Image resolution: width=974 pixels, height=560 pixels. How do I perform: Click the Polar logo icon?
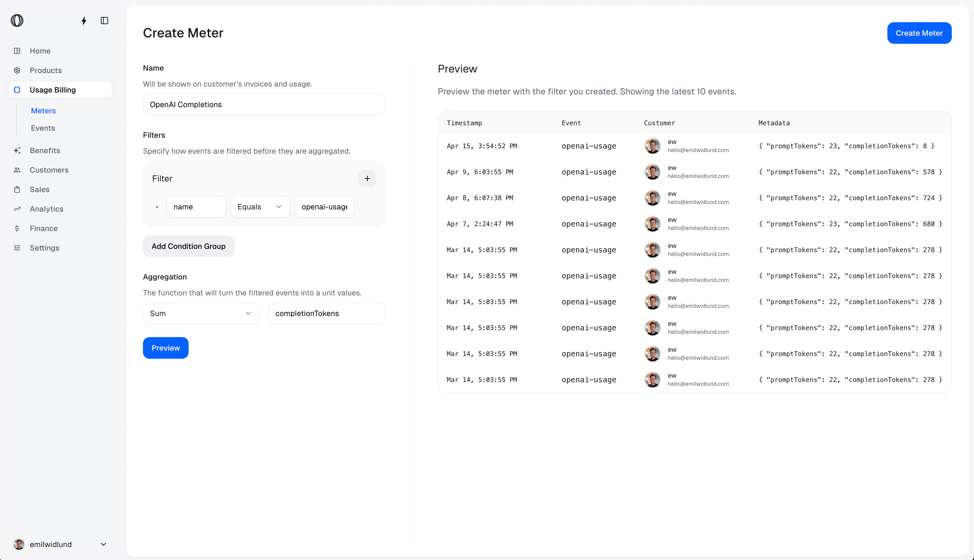pyautogui.click(x=17, y=20)
